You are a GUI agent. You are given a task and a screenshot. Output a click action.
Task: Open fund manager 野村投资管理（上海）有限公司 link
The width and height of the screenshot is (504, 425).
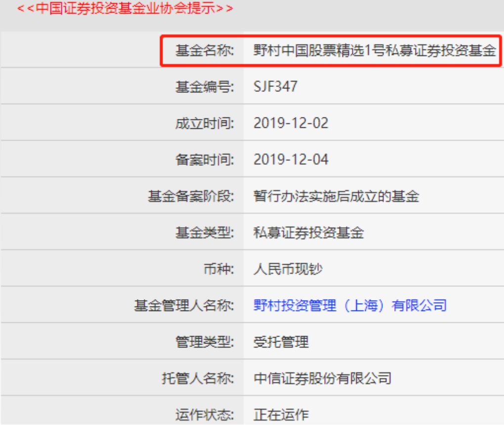click(350, 305)
